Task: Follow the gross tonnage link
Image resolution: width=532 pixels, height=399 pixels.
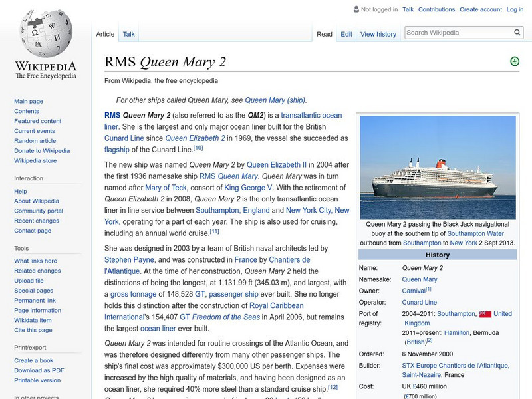Action: point(134,294)
